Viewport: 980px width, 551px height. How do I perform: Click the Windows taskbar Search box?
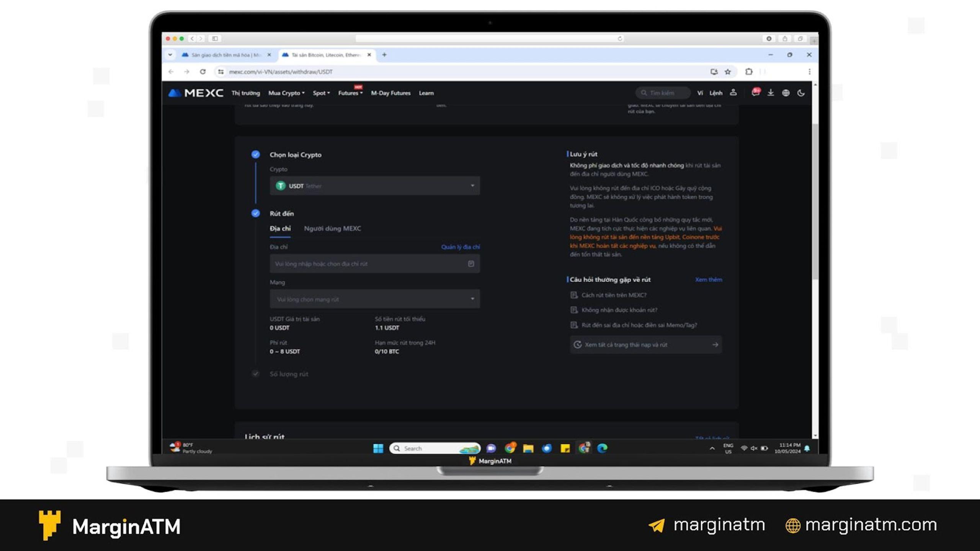click(x=435, y=448)
